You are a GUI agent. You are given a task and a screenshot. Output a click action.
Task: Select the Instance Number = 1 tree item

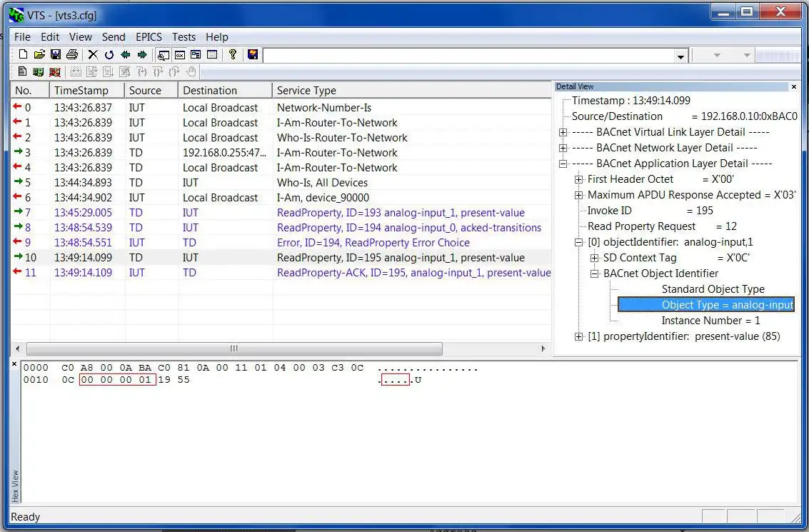710,321
